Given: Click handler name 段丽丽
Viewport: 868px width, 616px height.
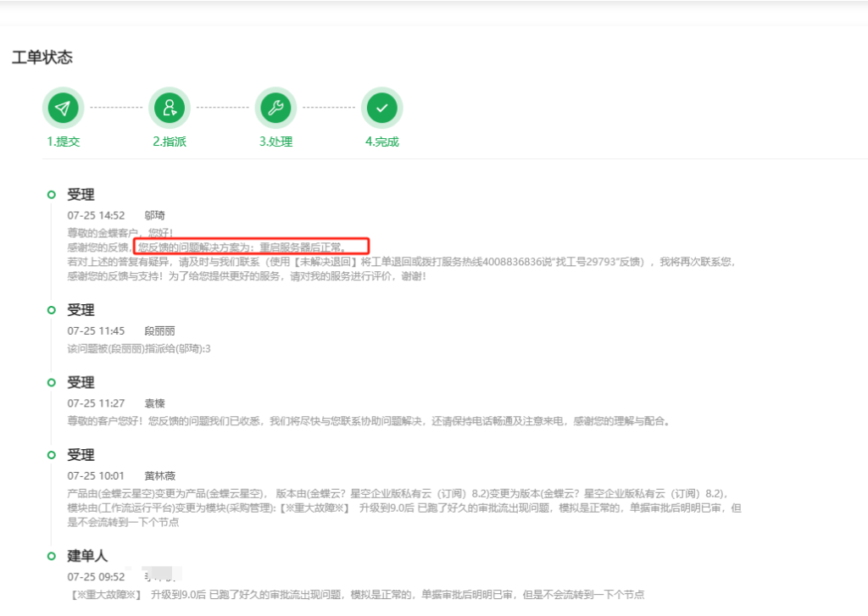Looking at the screenshot, I should pos(159,330).
